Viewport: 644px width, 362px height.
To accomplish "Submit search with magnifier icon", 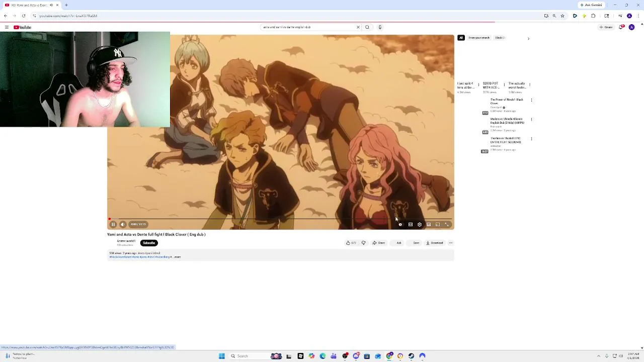I will pyautogui.click(x=367, y=27).
